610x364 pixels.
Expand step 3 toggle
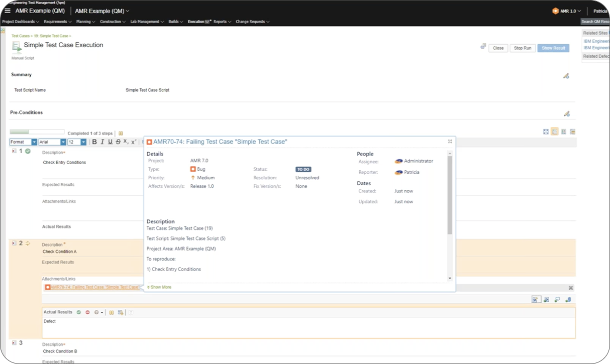coord(14,342)
